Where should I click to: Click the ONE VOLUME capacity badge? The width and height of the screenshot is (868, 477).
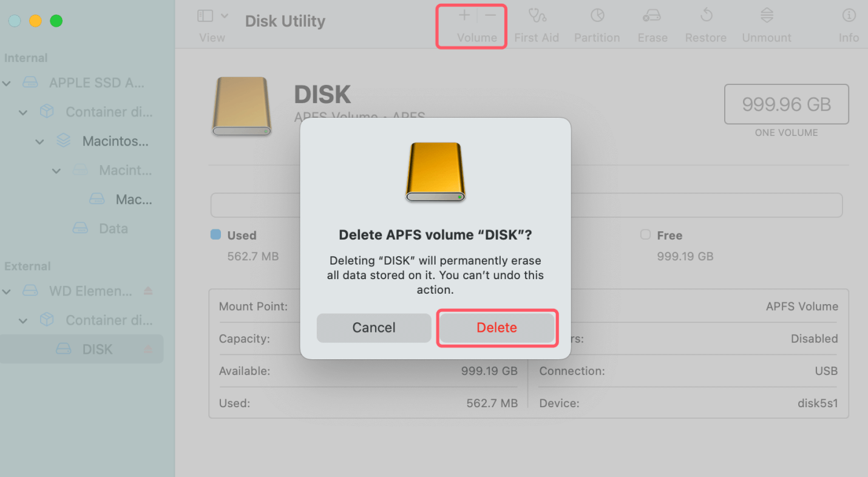[786, 104]
